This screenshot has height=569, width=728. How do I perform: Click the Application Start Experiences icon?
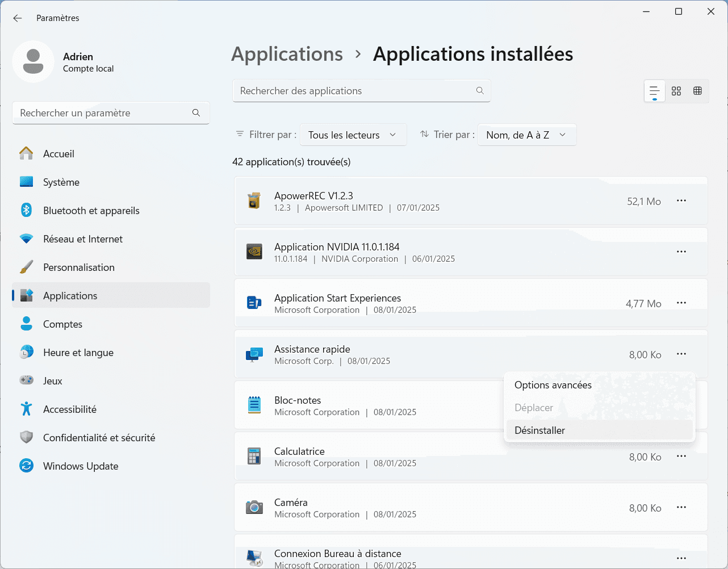(254, 303)
